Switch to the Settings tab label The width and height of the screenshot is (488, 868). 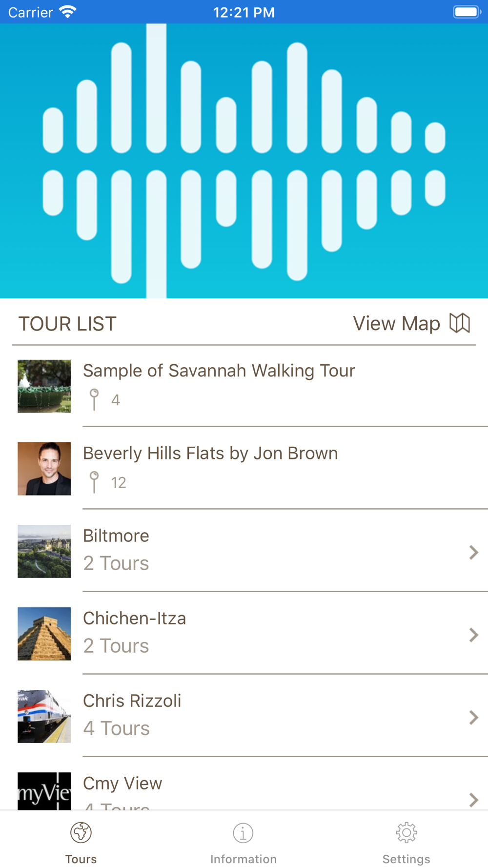click(x=406, y=859)
